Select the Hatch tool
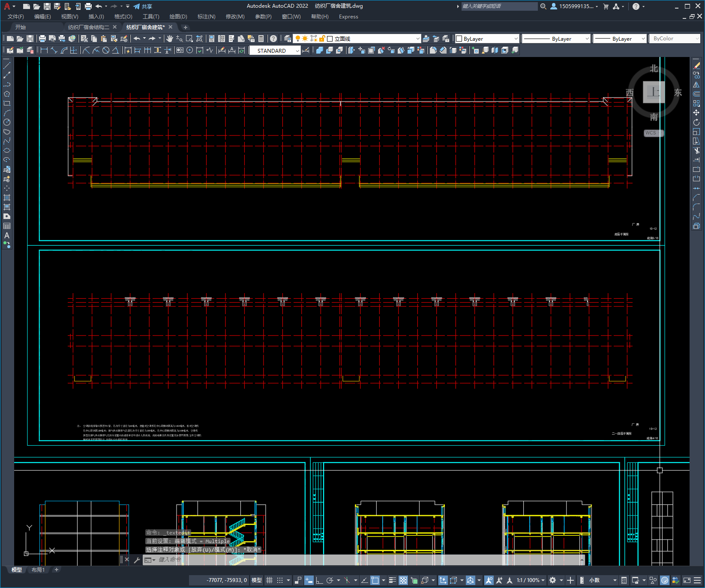This screenshot has width=705, height=588. tap(7, 198)
